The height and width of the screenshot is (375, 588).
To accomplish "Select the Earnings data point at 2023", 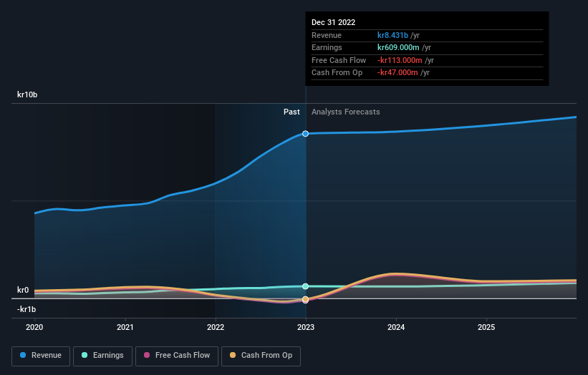I will tap(306, 286).
